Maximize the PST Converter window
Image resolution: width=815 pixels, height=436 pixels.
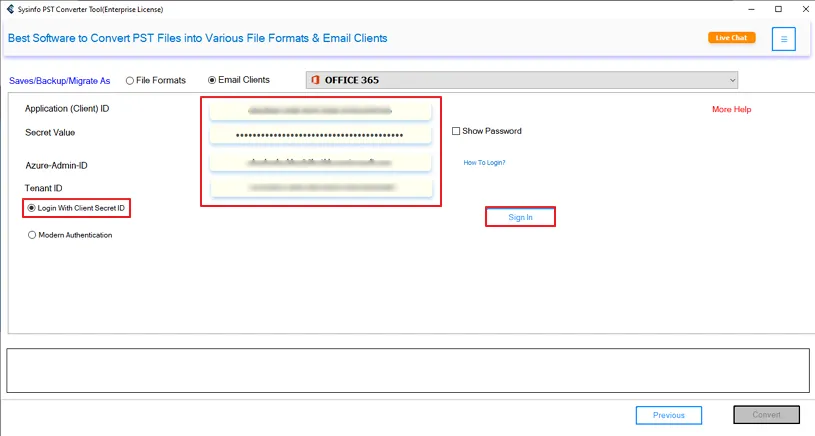pos(778,9)
